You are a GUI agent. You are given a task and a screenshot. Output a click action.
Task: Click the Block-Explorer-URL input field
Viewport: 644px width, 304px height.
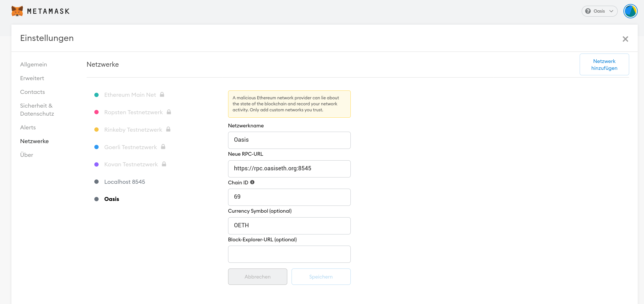tap(289, 254)
